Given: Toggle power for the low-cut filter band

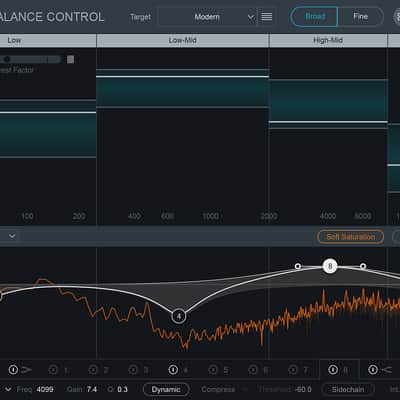Looking at the screenshot, I should point(13,370).
